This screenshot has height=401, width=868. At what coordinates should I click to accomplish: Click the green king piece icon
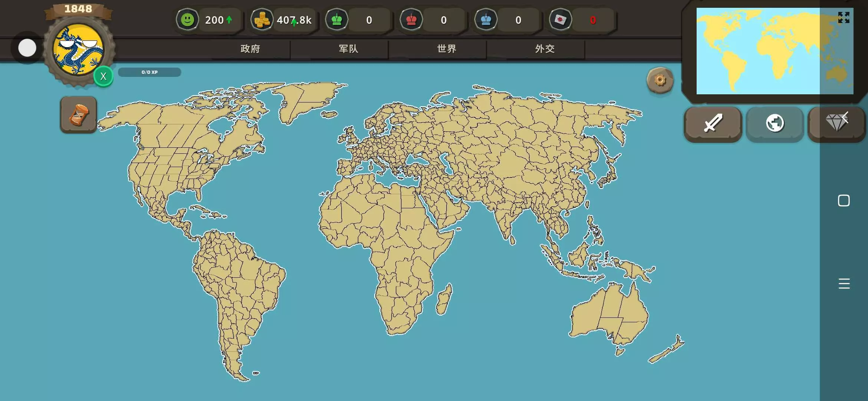337,20
